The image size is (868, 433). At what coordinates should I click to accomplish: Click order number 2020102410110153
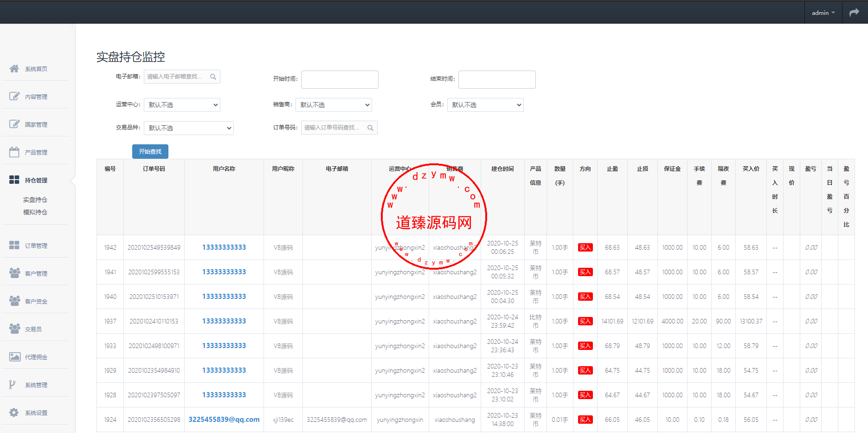(154, 321)
